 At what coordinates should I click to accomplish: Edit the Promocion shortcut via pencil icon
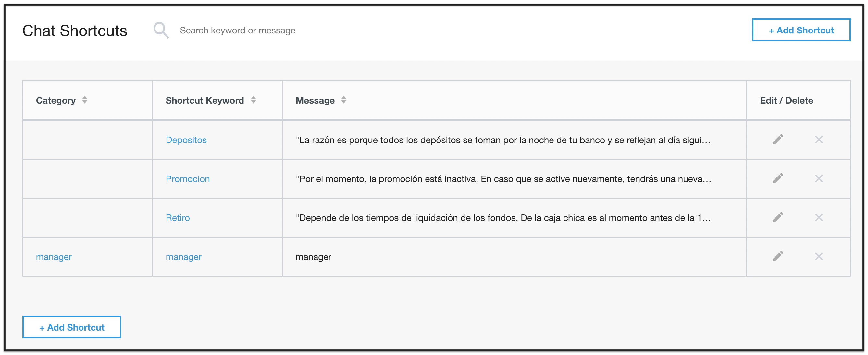[x=778, y=178]
